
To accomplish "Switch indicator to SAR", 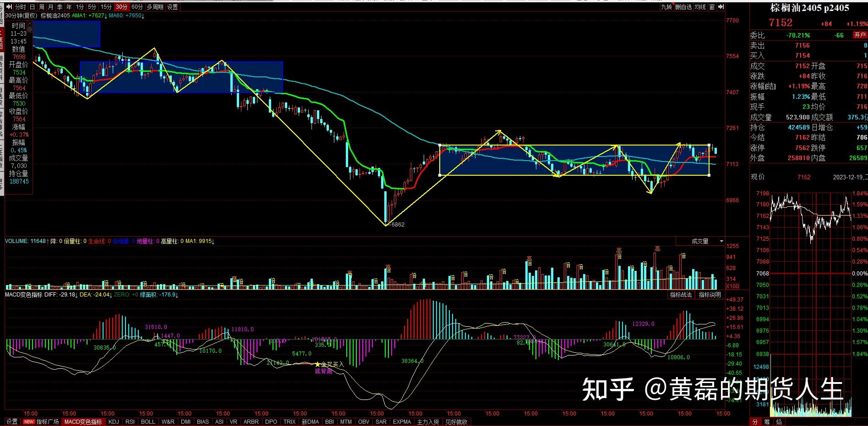I will click(x=381, y=422).
